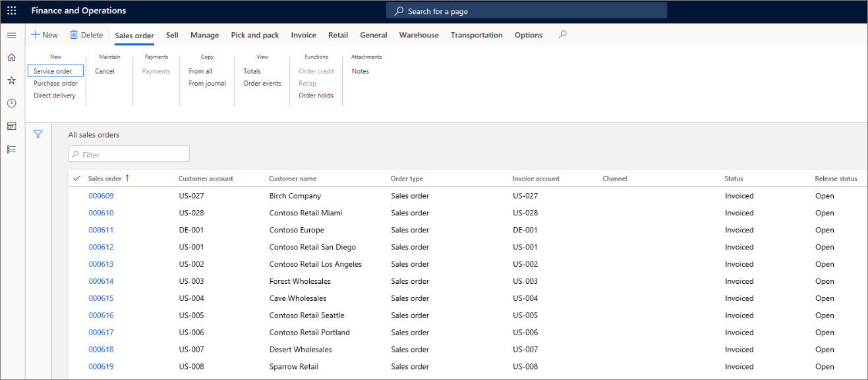Open sales order 000610 link
868x380 pixels.
[101, 213]
